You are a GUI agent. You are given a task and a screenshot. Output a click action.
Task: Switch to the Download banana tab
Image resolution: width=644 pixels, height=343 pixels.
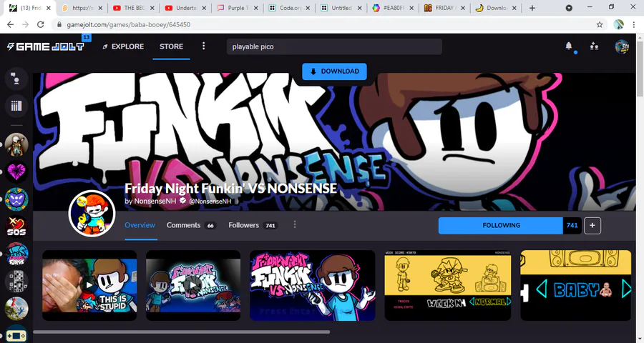497,8
